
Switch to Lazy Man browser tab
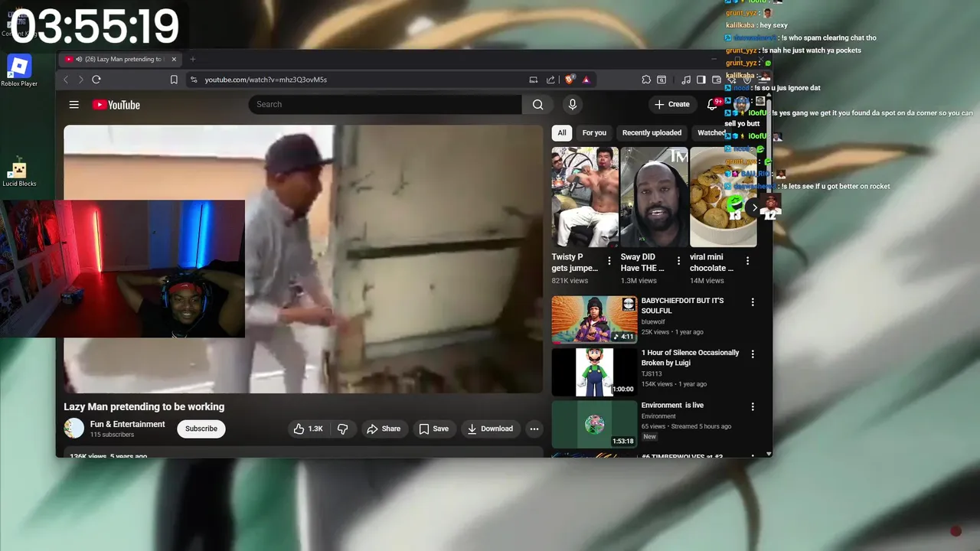[x=119, y=59]
